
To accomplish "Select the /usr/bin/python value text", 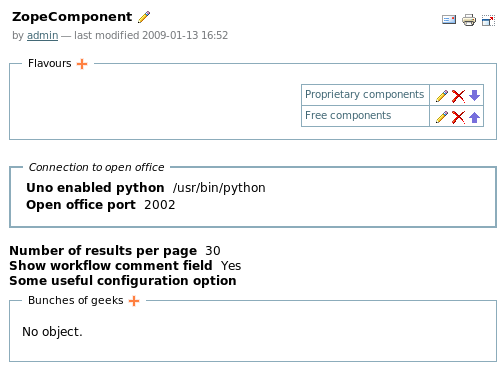I will pyautogui.click(x=219, y=188).
